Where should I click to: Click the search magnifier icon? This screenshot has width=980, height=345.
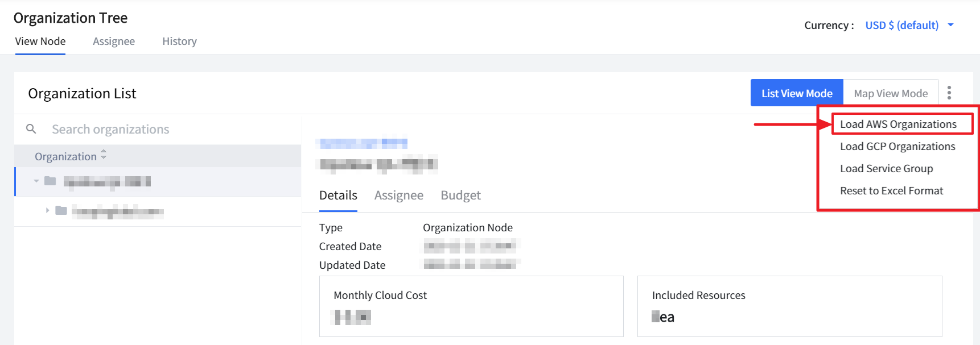pos(31,129)
